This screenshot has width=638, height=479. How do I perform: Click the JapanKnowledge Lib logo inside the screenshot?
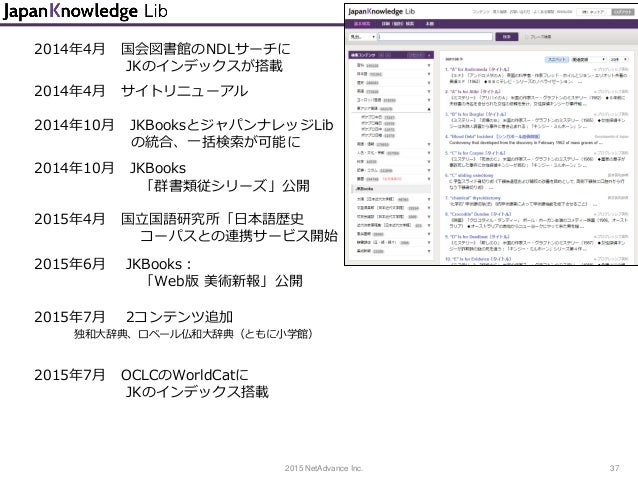(381, 11)
